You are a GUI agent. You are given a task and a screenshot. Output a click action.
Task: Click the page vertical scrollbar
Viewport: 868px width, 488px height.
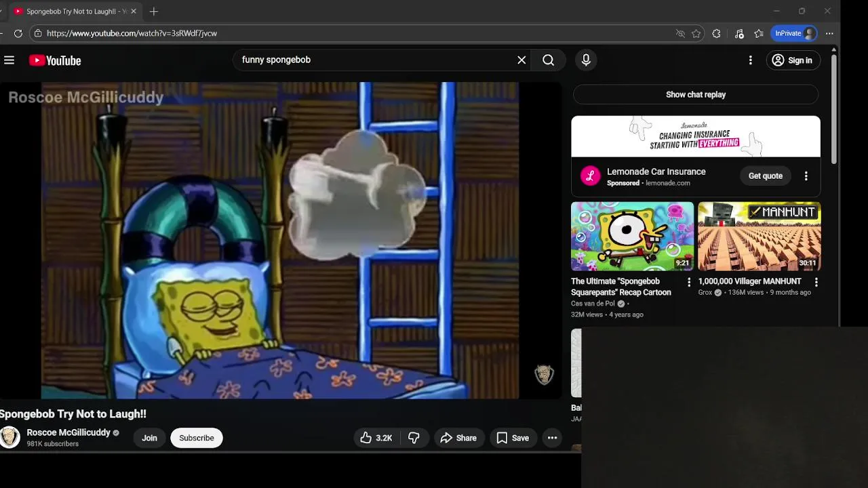click(833, 108)
